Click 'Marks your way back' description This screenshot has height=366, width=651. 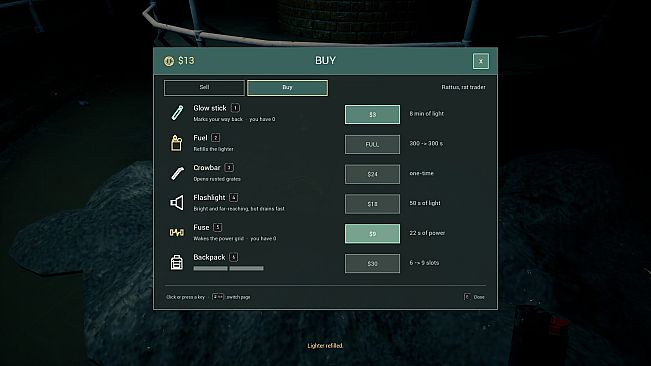tap(218, 120)
